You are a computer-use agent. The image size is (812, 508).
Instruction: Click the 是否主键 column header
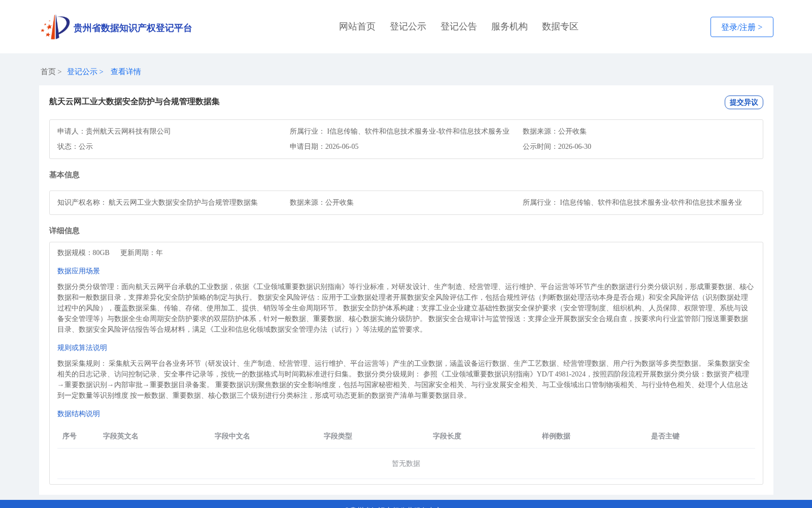click(665, 436)
